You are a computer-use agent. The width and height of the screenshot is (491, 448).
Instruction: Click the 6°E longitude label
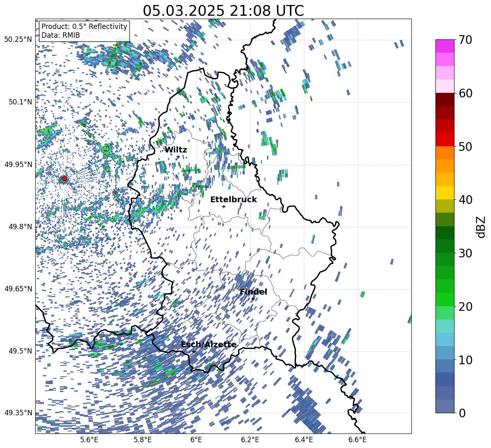click(196, 440)
